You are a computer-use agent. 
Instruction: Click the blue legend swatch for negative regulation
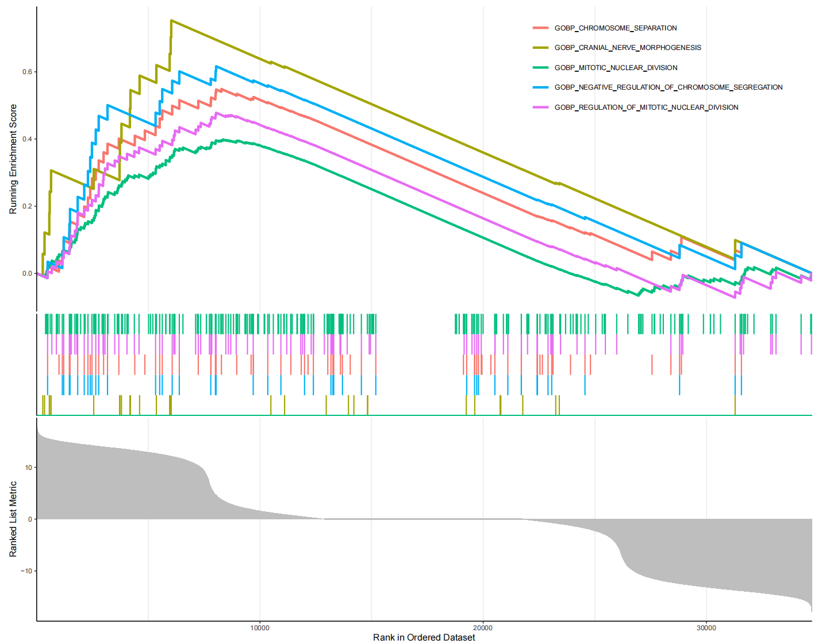[x=541, y=87]
